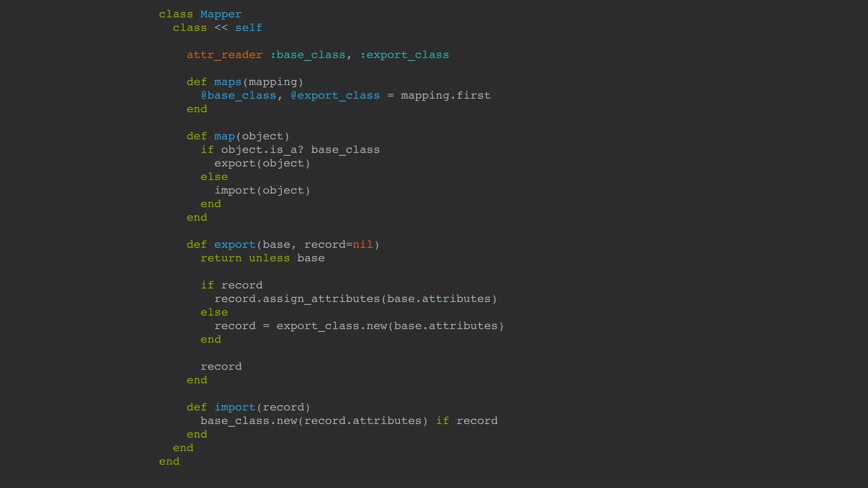Screen dimensions: 868x488
Task: Click the 'record.assign_attributes(base.attributes)' line
Action: tap(356, 299)
